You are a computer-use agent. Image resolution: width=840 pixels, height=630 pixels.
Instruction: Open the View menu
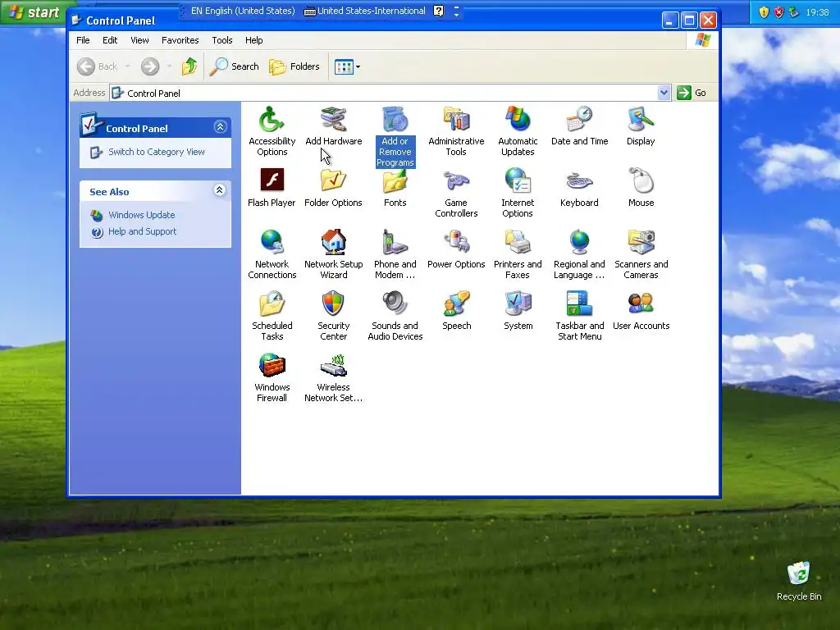(139, 40)
